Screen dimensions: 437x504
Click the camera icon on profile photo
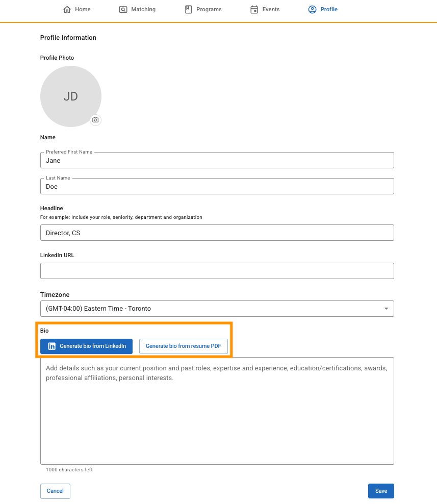tap(95, 120)
